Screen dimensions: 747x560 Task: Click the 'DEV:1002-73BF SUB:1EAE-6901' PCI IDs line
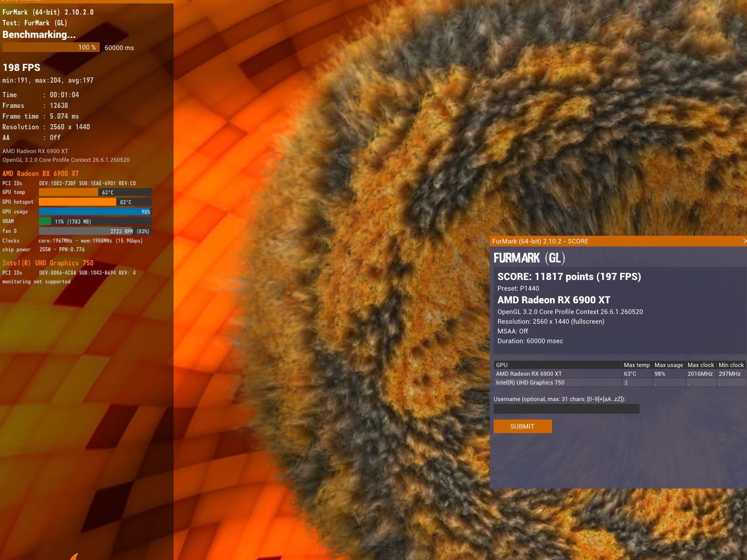[88, 183]
